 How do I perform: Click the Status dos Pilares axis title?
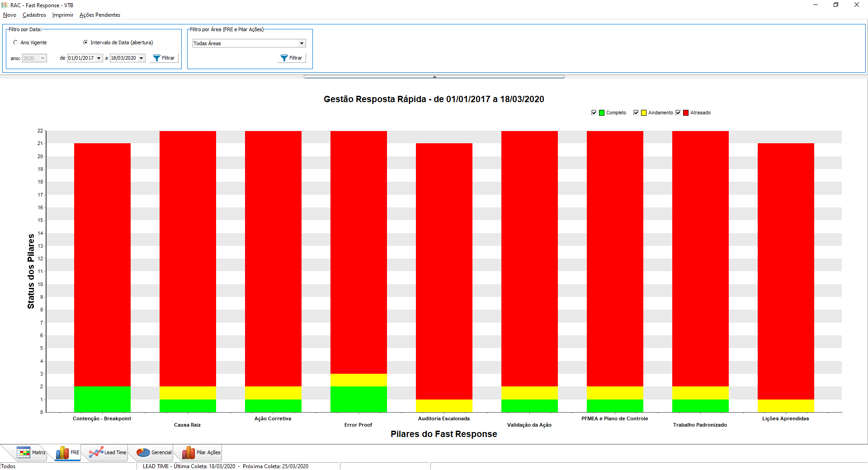31,271
